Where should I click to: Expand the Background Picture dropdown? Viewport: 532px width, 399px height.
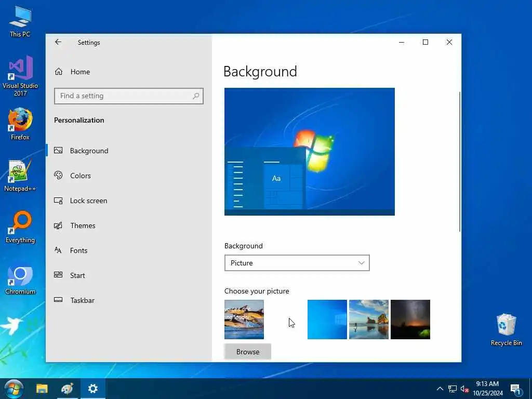coord(297,263)
